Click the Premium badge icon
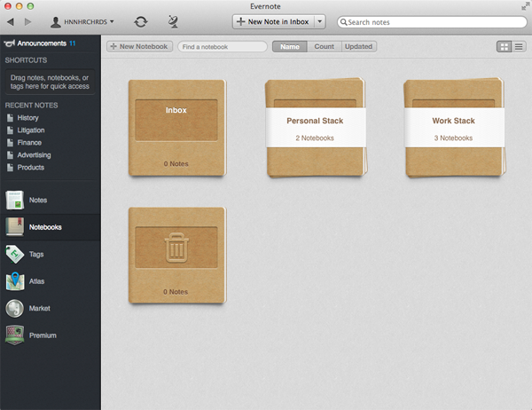This screenshot has width=532, height=410. click(x=14, y=335)
